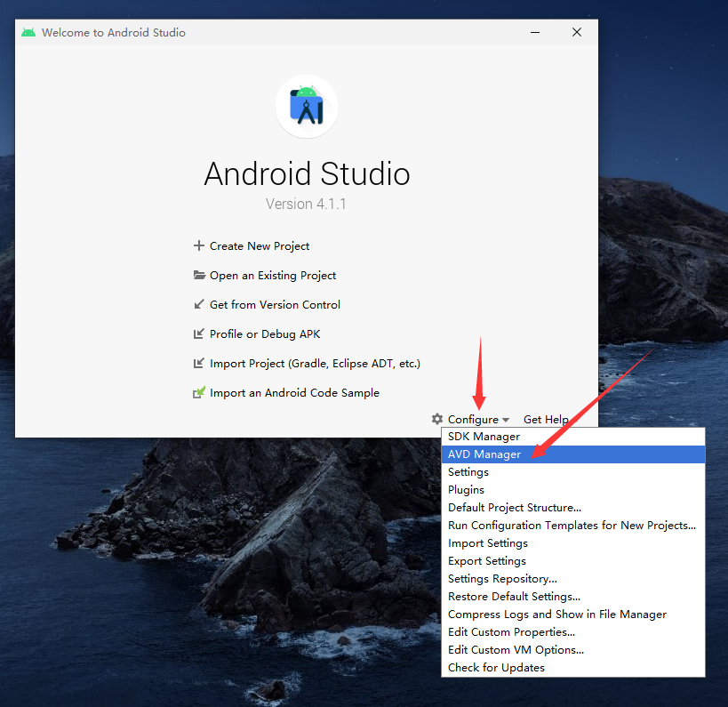728x707 pixels.
Task: Open an Existing Project
Action: tap(273, 276)
